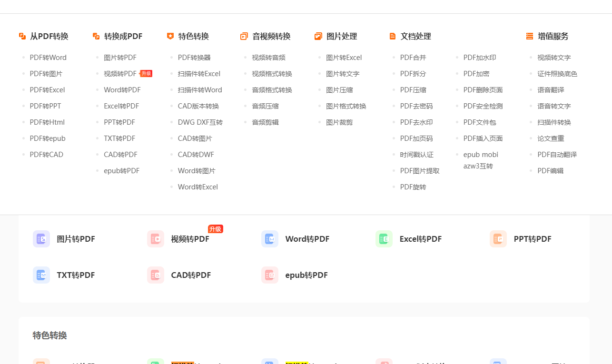Open the 特色转换 menu heading
Image resolution: width=612 pixels, height=364 pixels.
194,36
